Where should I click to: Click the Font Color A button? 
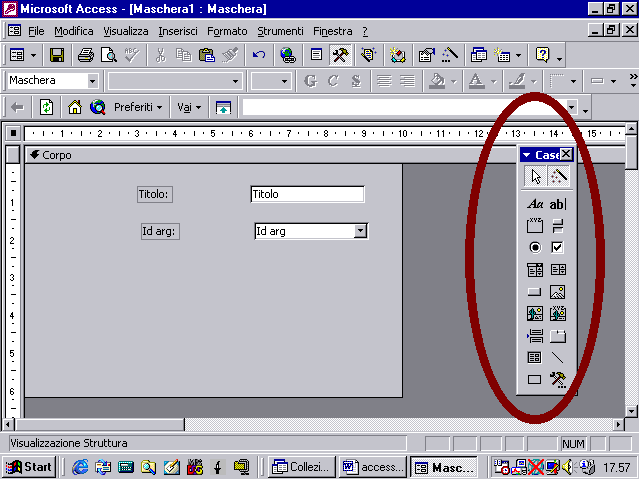click(x=477, y=81)
